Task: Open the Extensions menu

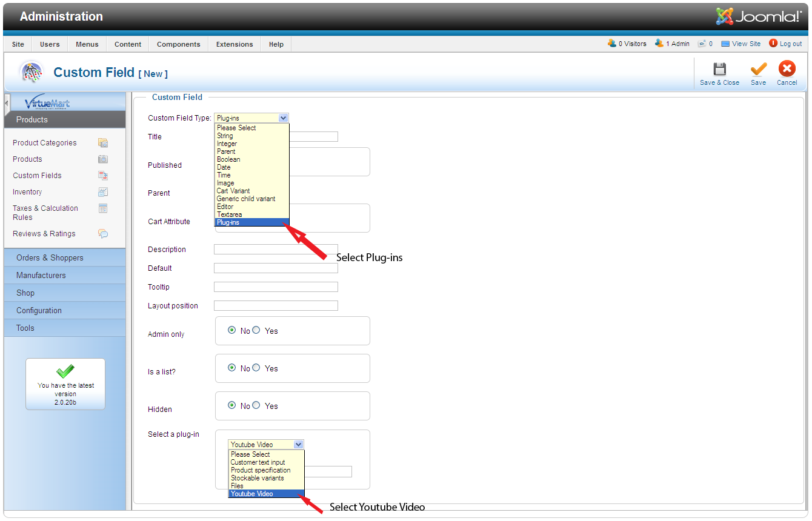Action: [235, 44]
